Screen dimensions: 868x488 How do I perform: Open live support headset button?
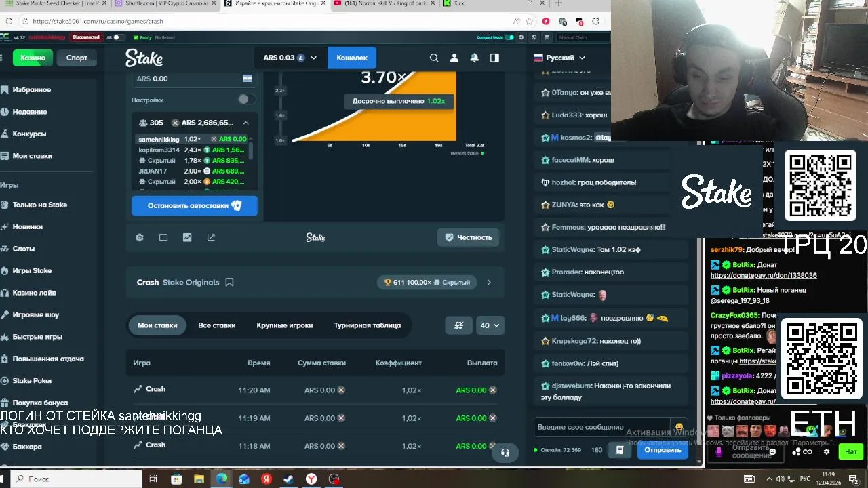click(x=505, y=452)
